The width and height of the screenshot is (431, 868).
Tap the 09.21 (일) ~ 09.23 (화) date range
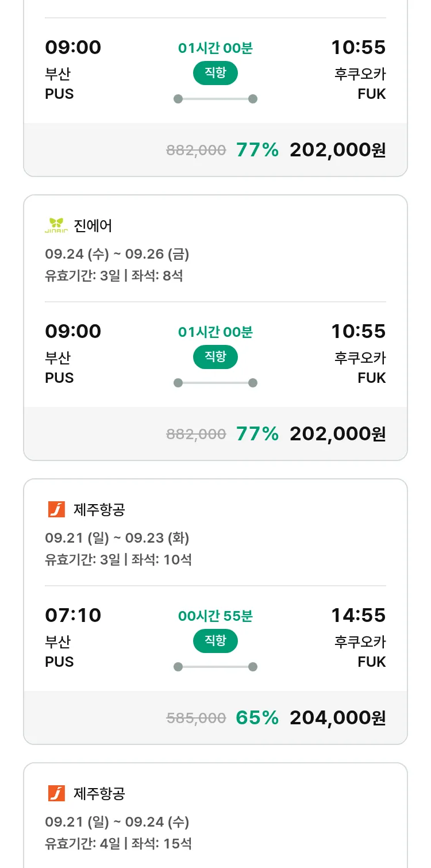coord(117,537)
